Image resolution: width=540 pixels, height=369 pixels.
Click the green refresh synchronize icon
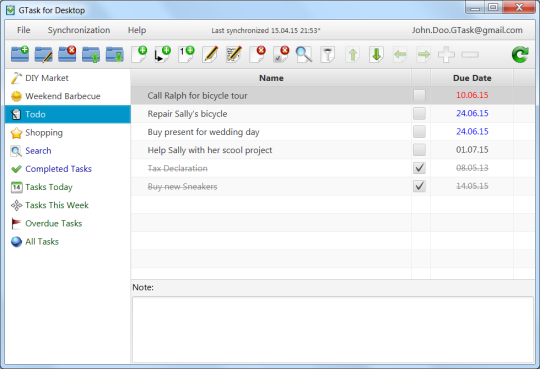(x=520, y=54)
